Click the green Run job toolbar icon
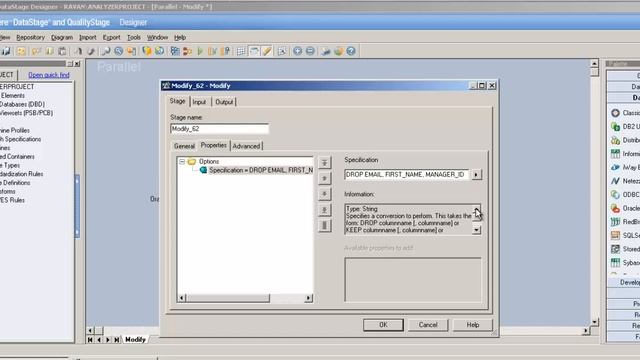Image resolution: width=640 pixels, height=360 pixels. pos(200,51)
